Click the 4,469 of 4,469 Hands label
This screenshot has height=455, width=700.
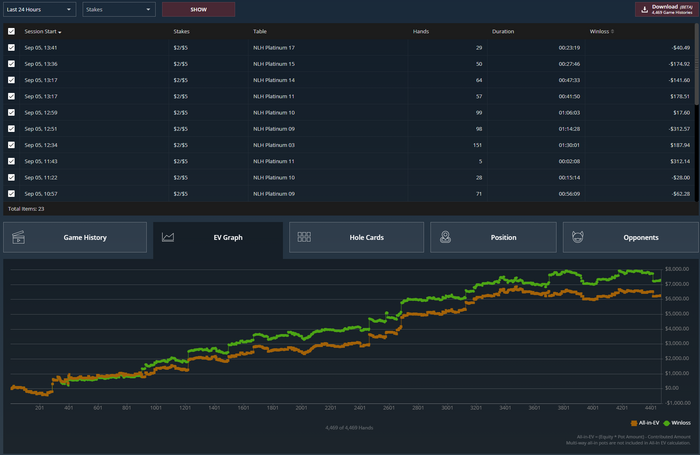point(349,428)
